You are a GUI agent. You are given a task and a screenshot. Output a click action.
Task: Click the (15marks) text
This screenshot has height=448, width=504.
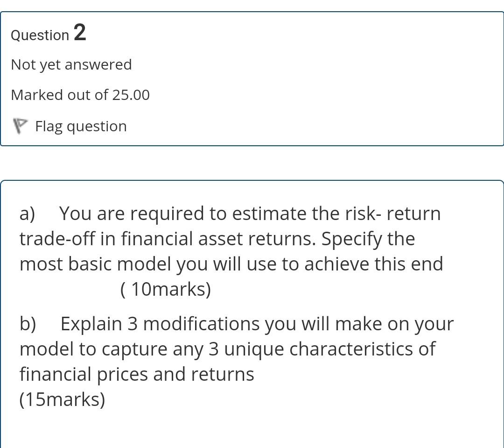(x=63, y=399)
